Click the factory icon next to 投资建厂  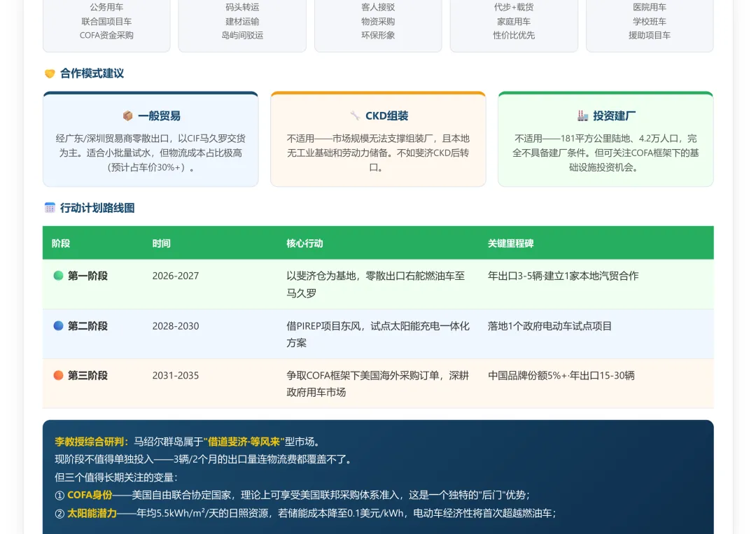coord(583,115)
